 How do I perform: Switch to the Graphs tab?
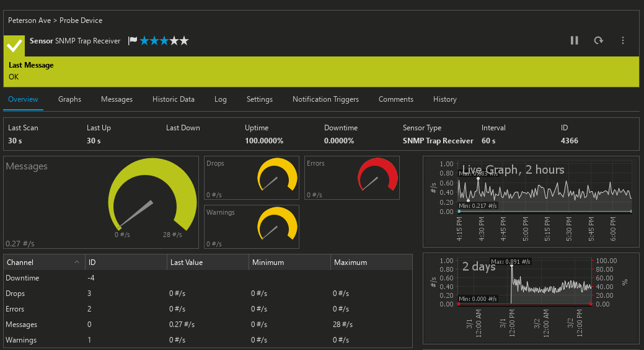pos(69,99)
